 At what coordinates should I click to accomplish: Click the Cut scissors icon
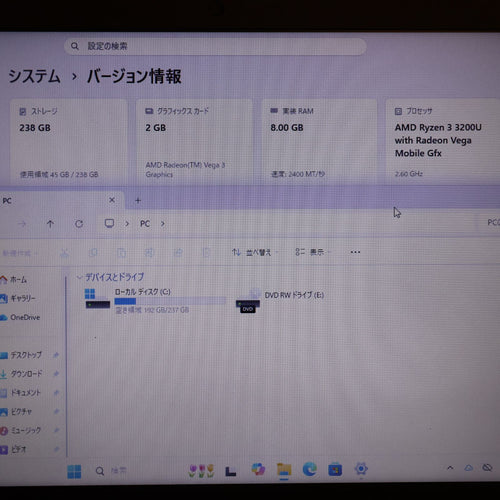click(65, 253)
